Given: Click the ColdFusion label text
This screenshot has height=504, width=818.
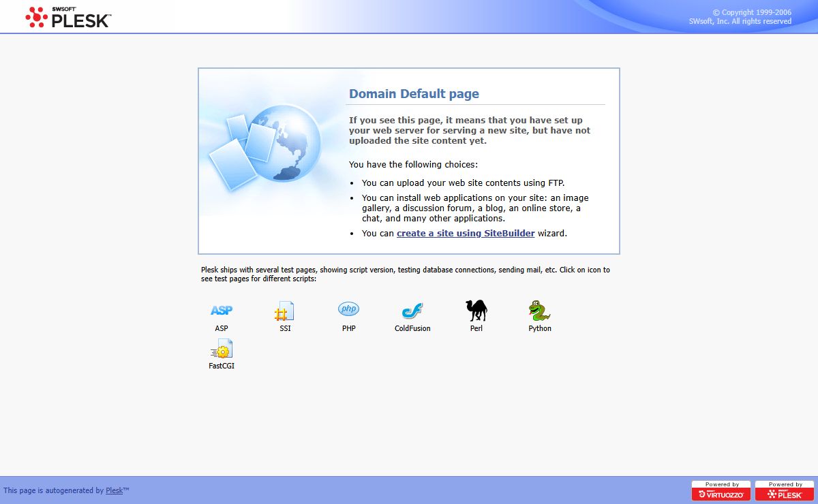Looking at the screenshot, I should tap(412, 328).
